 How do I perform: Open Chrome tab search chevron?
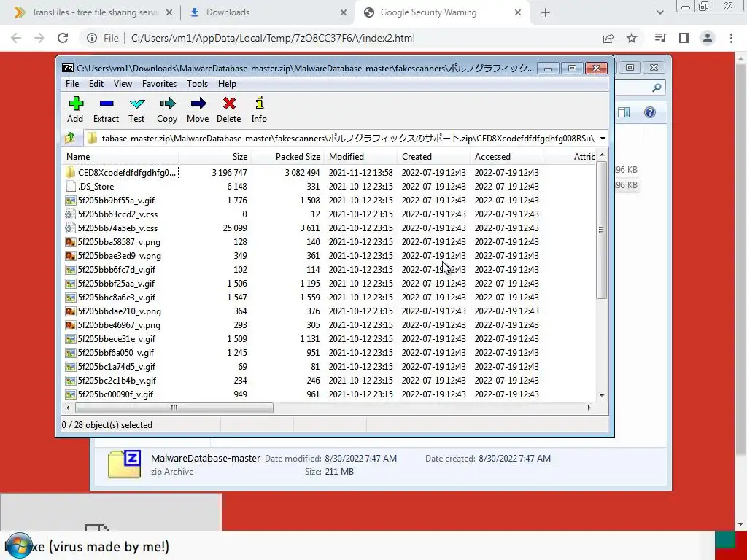[659, 12]
